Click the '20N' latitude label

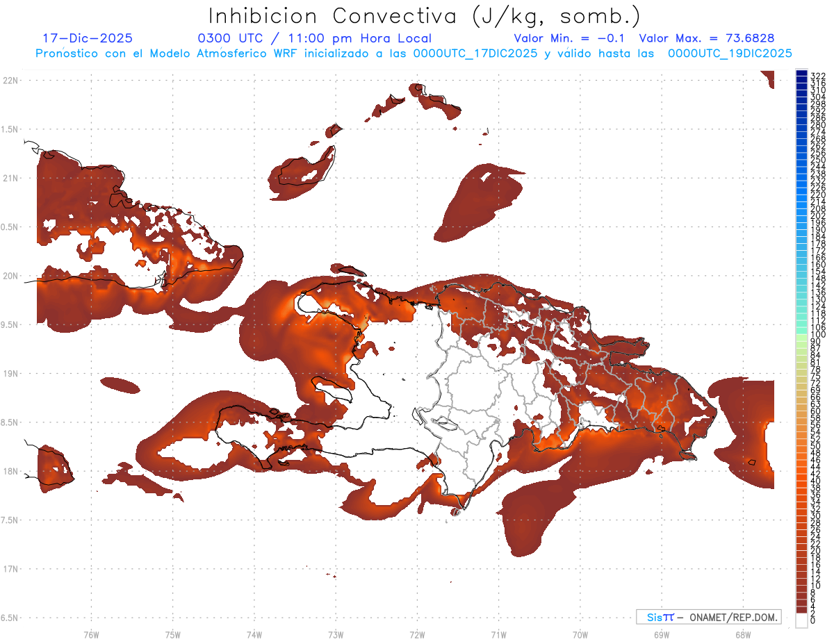pyautogui.click(x=11, y=276)
